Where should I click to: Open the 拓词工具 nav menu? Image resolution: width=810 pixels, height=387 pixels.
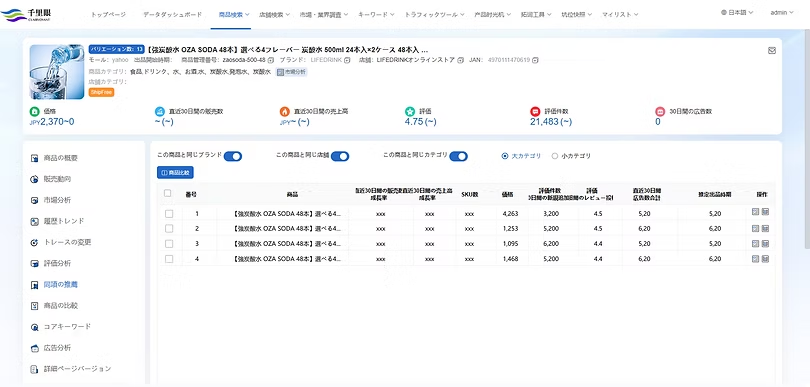tap(536, 14)
